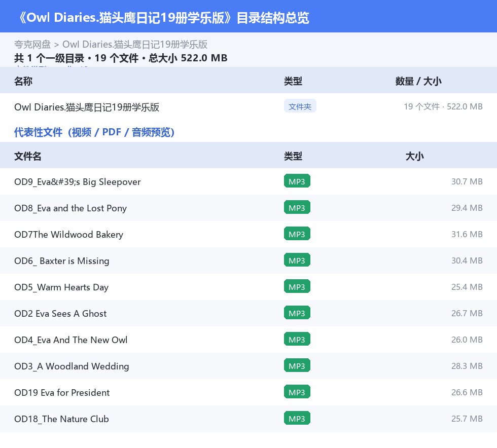This screenshot has height=448, width=497.
Task: Click the 文件夹 type badge
Action: 300,106
